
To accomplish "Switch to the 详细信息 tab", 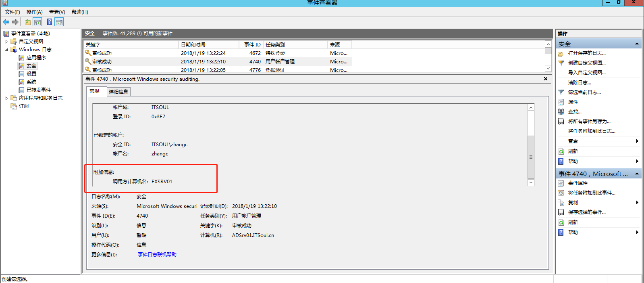I will tap(118, 92).
